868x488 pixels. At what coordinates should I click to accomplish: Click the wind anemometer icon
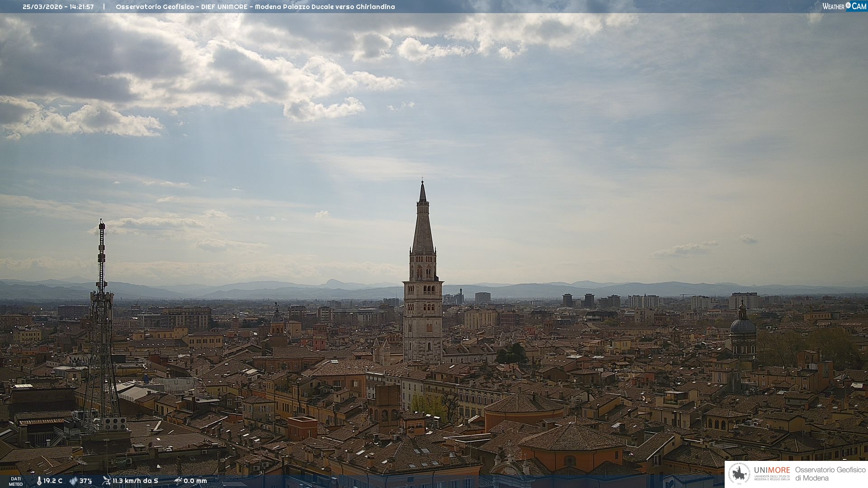point(106,481)
